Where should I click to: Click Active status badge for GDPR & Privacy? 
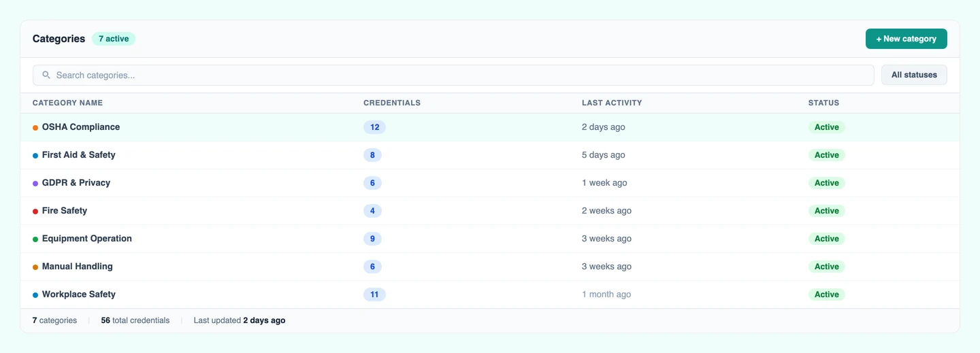click(x=827, y=183)
